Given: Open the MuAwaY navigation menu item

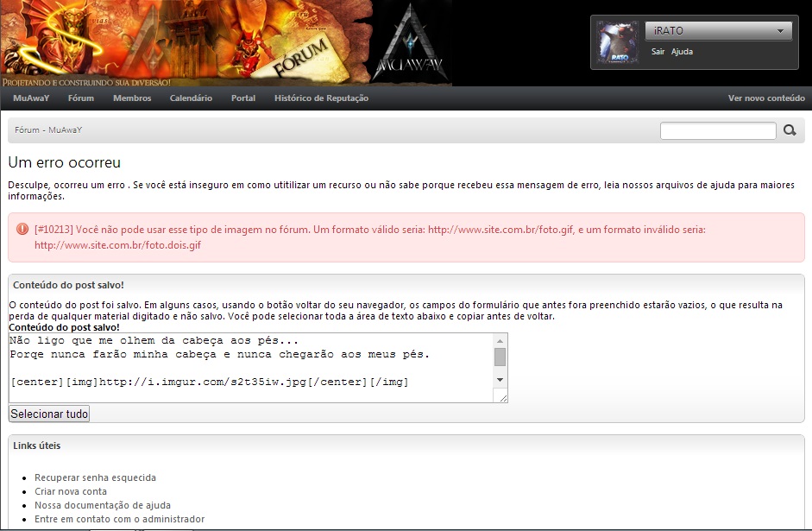Looking at the screenshot, I should point(31,98).
